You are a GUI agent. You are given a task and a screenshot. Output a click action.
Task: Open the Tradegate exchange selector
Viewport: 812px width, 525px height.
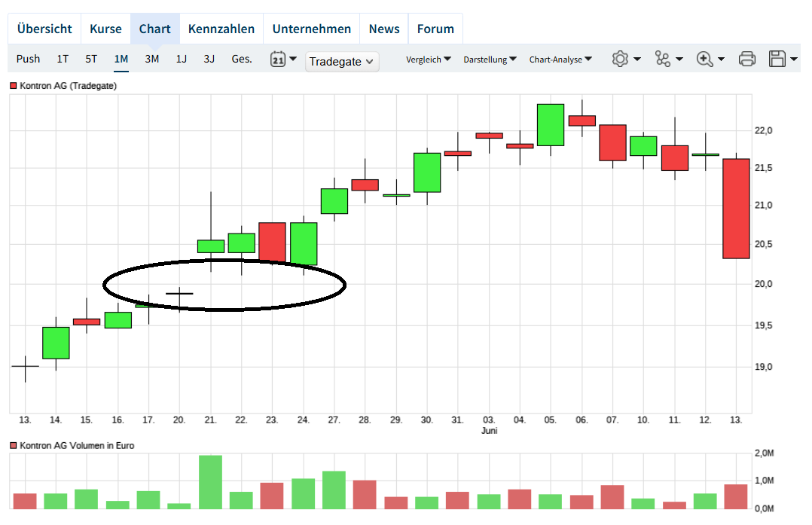click(x=342, y=62)
